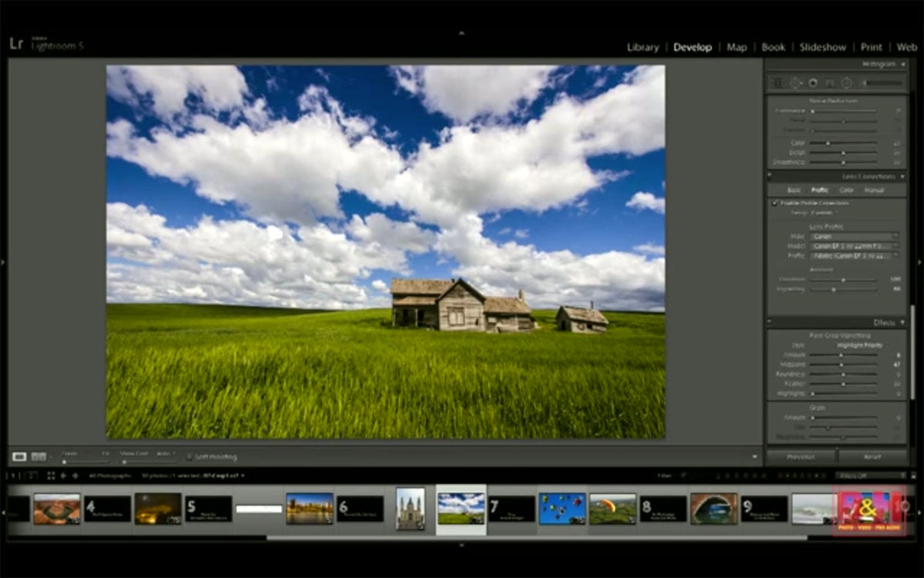Screen dimensions: 924x578
Task: Open the lens Model dropdown
Action: 855,246
